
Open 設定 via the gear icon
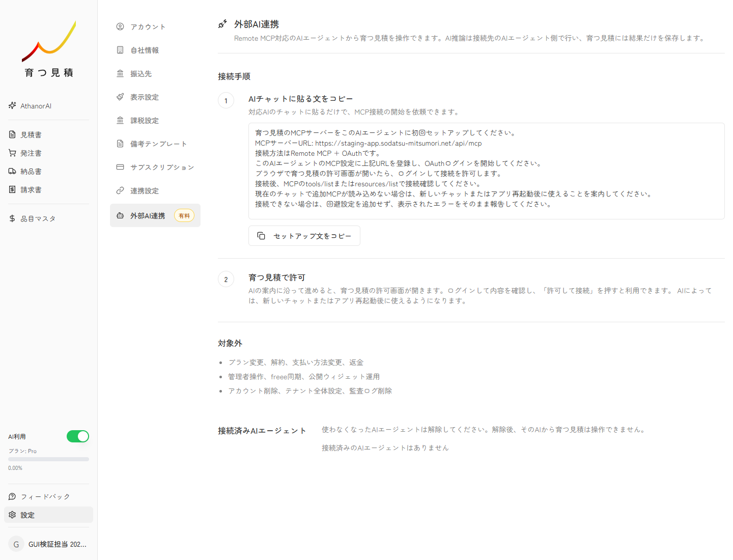(x=12, y=515)
